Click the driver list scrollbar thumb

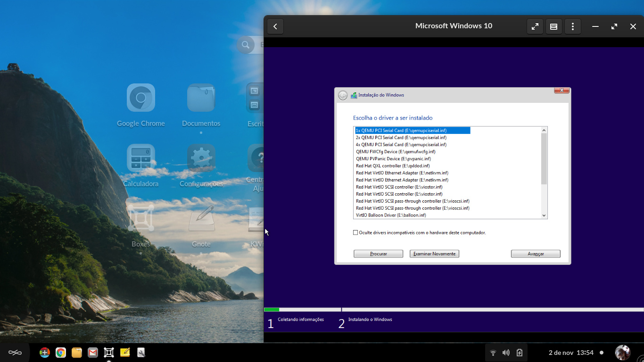tap(544, 159)
